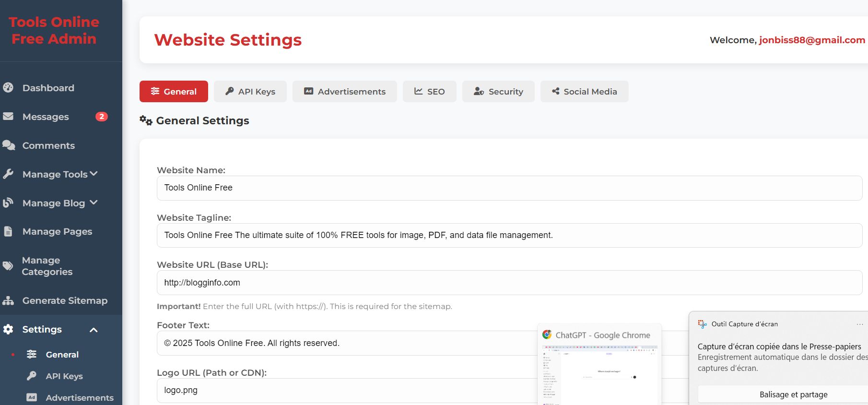Click the Settings gear icon in sidebar

tap(8, 329)
